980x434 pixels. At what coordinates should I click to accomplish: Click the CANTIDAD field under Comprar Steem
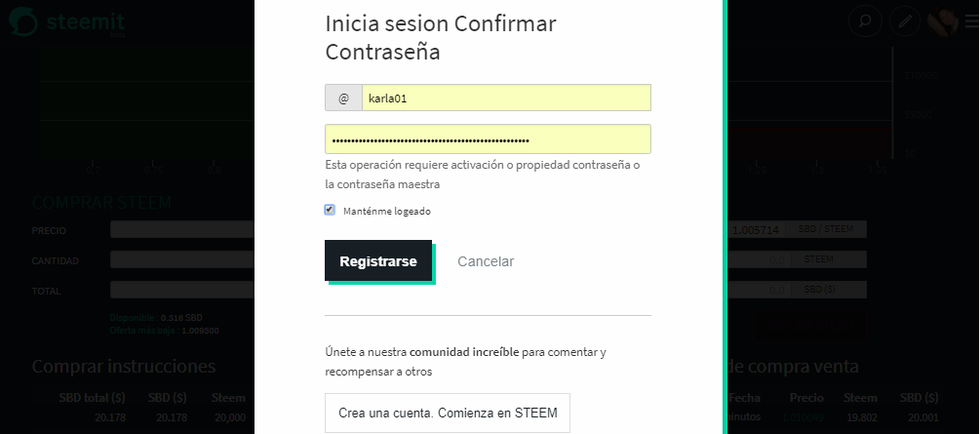[182, 259]
